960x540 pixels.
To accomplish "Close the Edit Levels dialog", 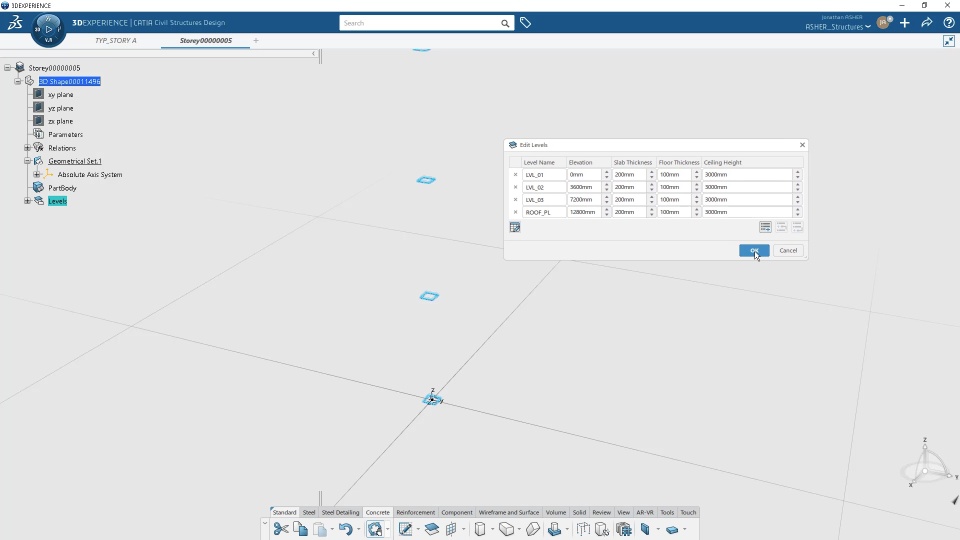I will point(802,145).
